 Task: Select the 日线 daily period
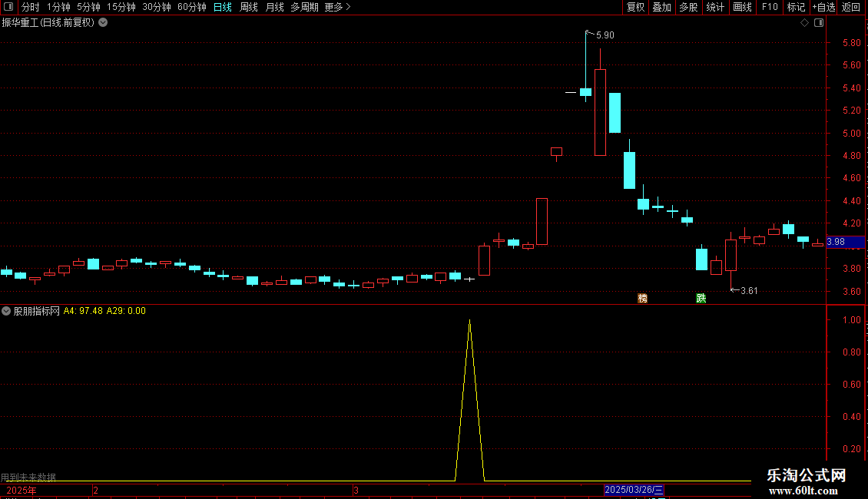click(223, 7)
